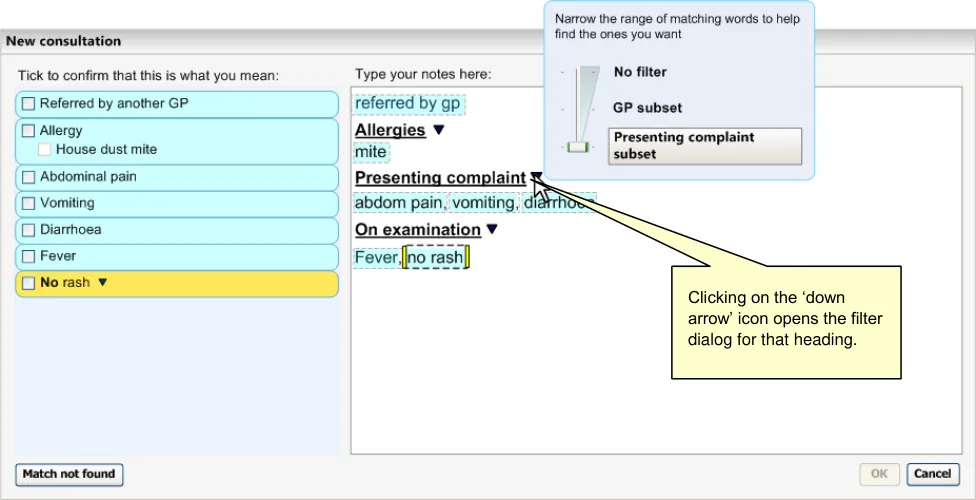Viewport: 976px width, 500px height.
Task: Tick the Allergy checkbox
Action: 29,131
